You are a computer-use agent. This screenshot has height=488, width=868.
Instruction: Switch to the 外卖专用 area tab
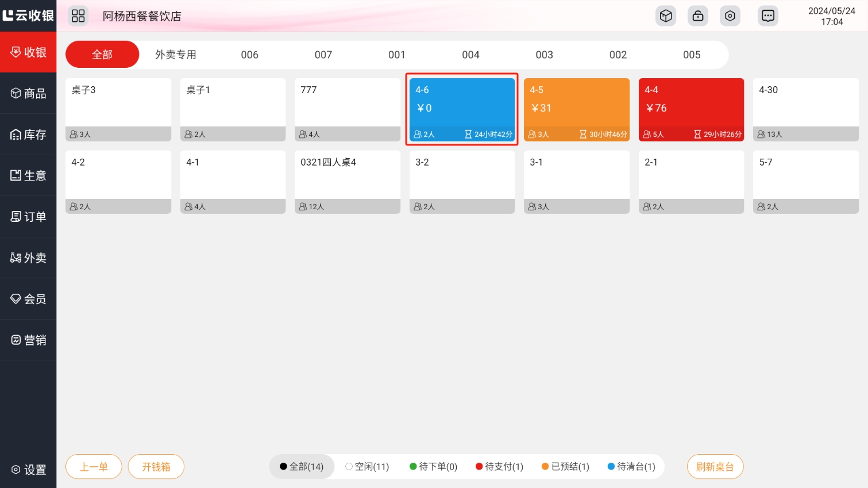[176, 55]
